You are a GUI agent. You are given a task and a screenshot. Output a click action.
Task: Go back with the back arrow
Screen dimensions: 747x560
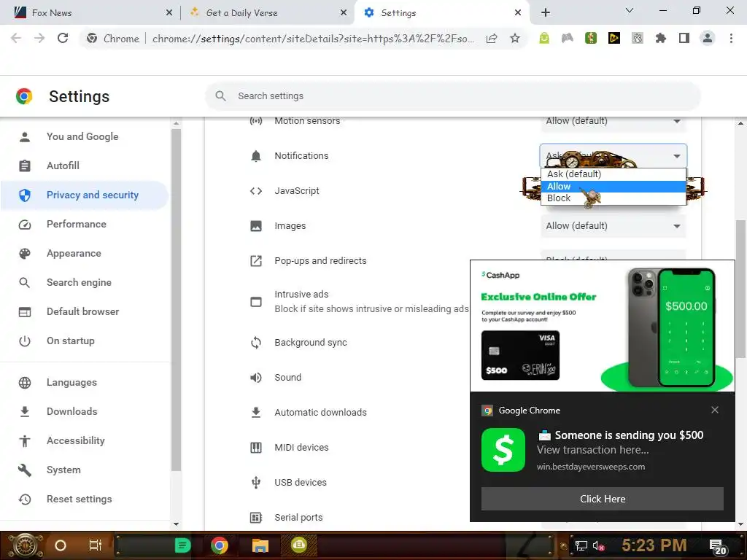tap(16, 38)
